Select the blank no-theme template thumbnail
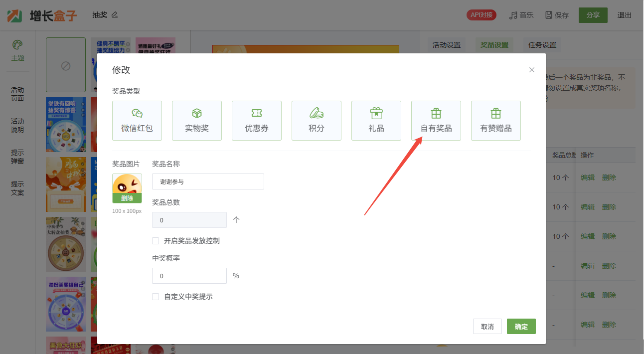 tap(66, 65)
